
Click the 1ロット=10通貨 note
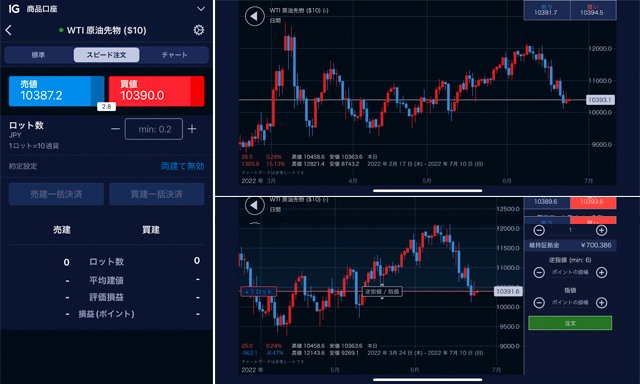coord(34,146)
